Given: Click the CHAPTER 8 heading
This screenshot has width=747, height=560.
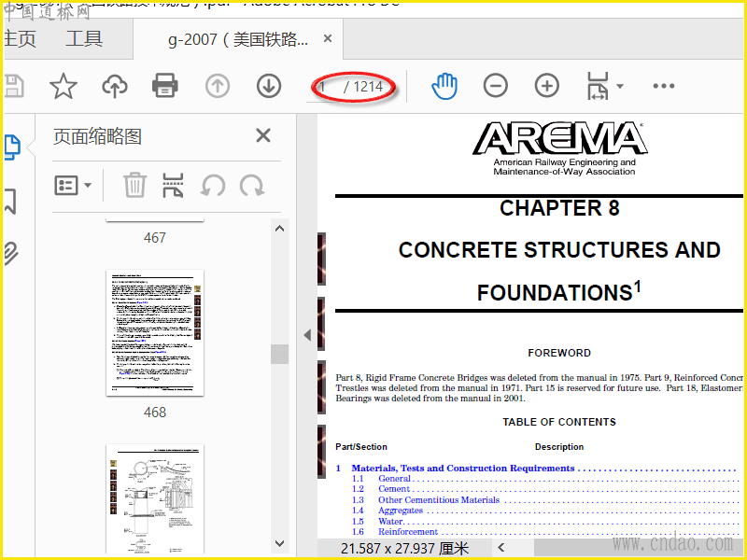Looking at the screenshot, I should pos(559,208).
